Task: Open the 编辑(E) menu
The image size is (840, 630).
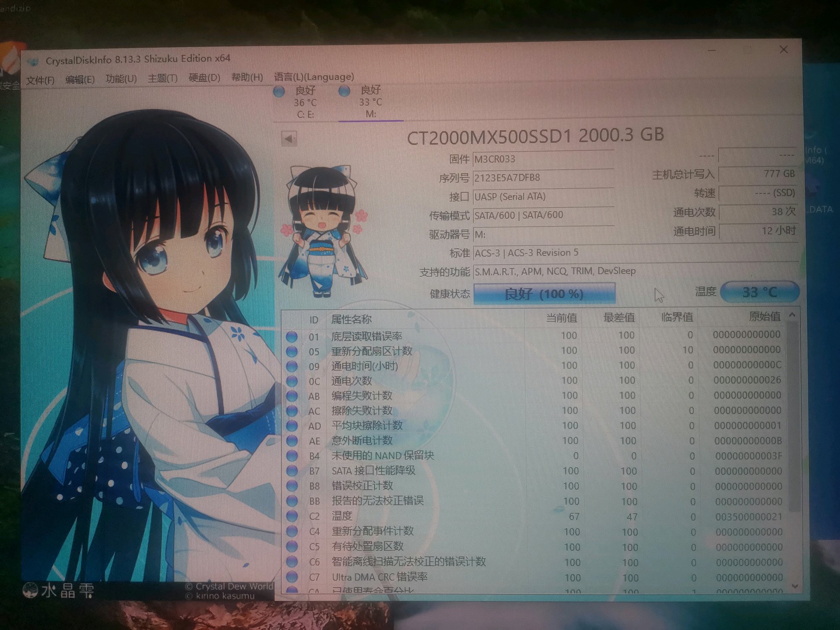Action: point(80,79)
